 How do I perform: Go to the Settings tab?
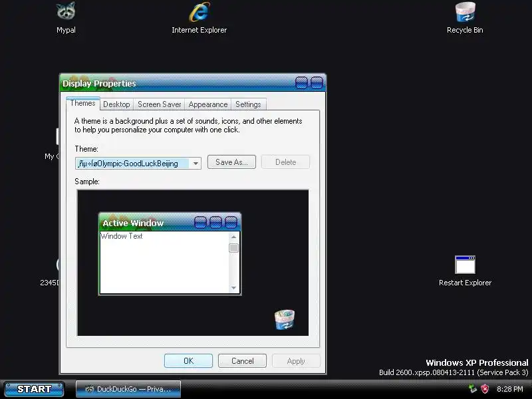(248, 104)
